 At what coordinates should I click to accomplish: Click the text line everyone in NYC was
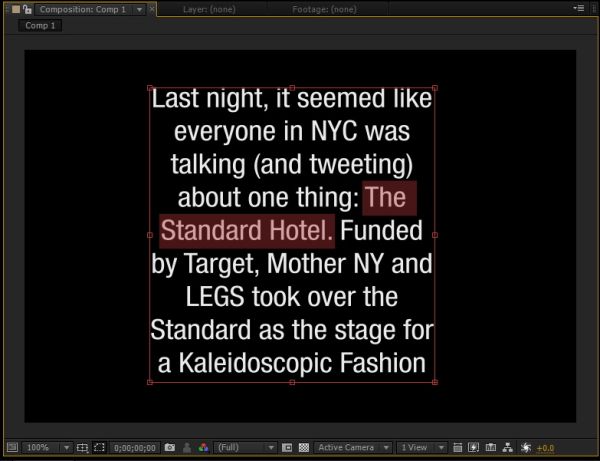click(x=292, y=131)
